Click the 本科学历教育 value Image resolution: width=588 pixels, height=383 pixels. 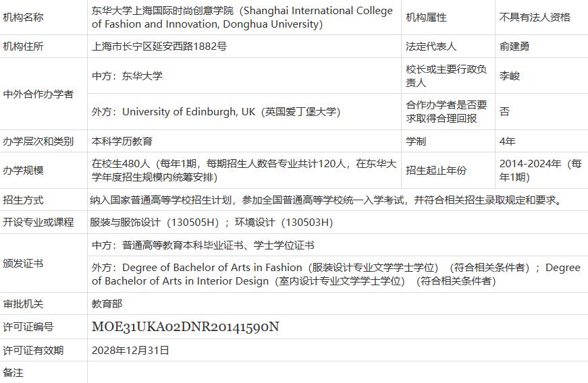[122, 142]
